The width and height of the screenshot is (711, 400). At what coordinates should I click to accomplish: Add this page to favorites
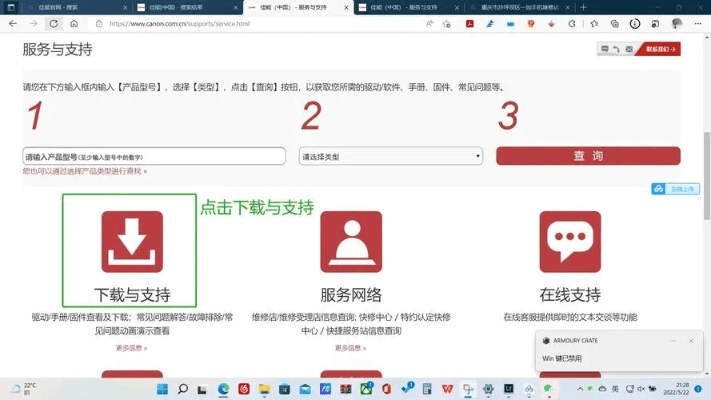click(447, 24)
